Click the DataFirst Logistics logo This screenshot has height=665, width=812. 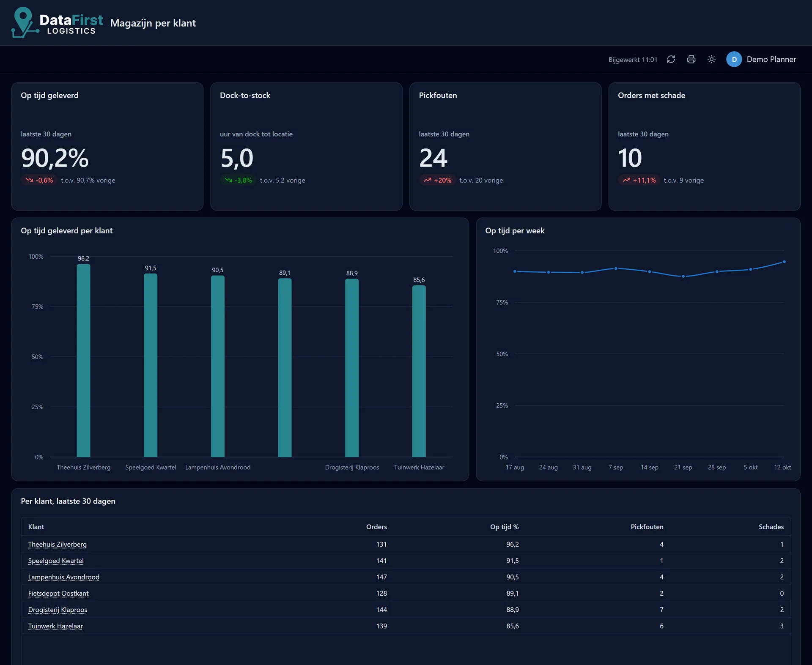(x=58, y=23)
